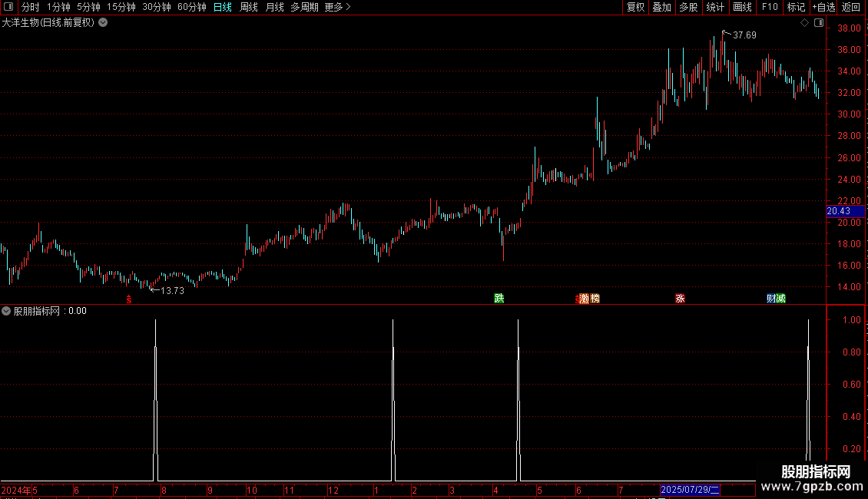The height and width of the screenshot is (499, 868).
Task: Click the diamond icon above the chart
Action: point(805,23)
